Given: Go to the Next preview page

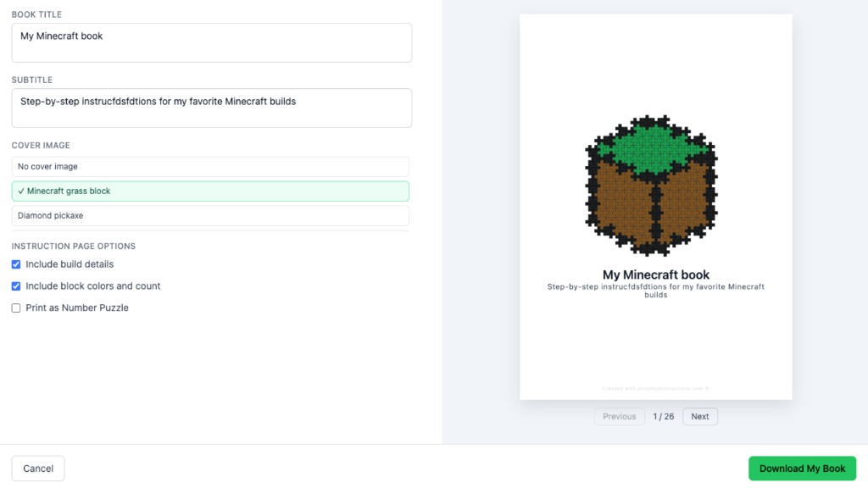Looking at the screenshot, I should [699, 417].
